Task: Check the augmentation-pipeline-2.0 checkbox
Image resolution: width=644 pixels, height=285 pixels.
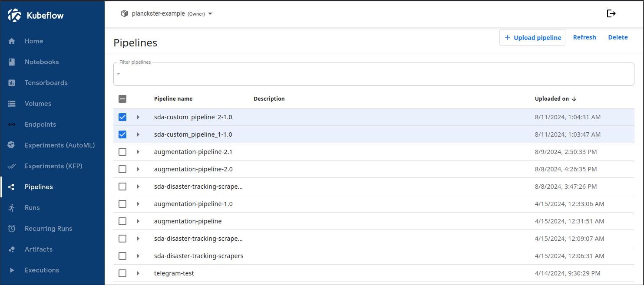Action: [x=122, y=169]
